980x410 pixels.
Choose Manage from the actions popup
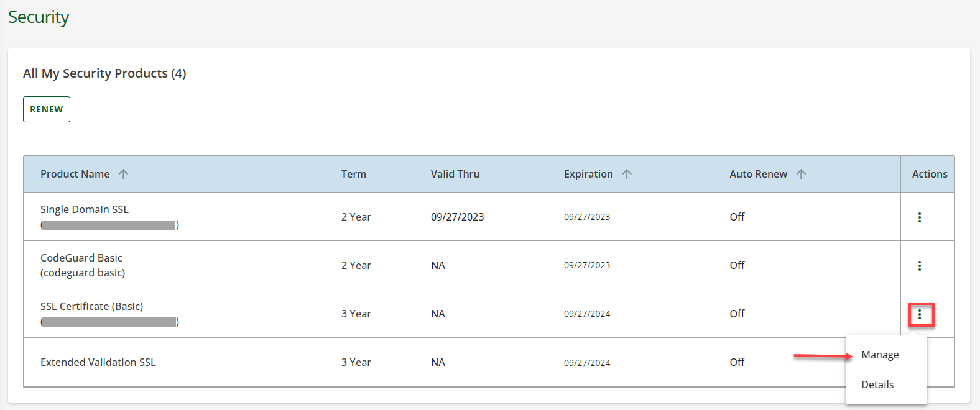coord(880,355)
